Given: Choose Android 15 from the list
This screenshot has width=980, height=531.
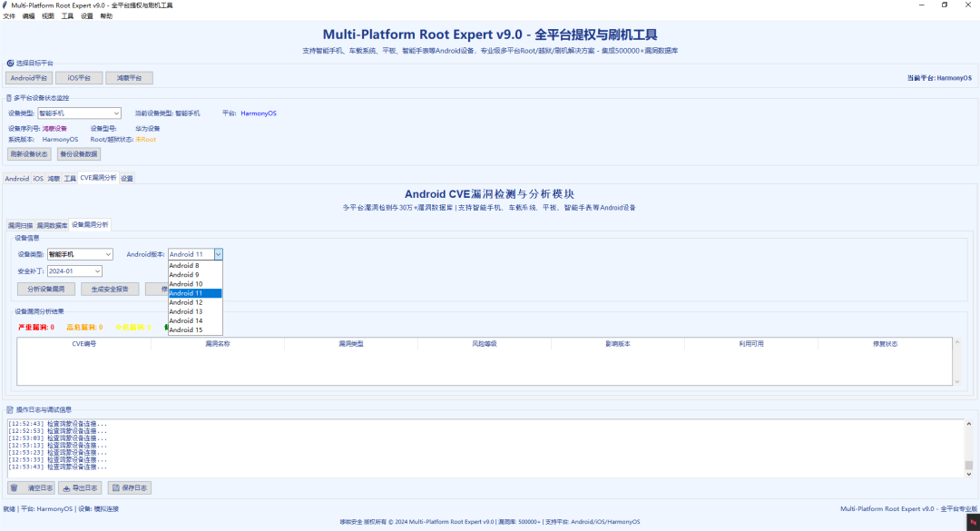Looking at the screenshot, I should 195,330.
